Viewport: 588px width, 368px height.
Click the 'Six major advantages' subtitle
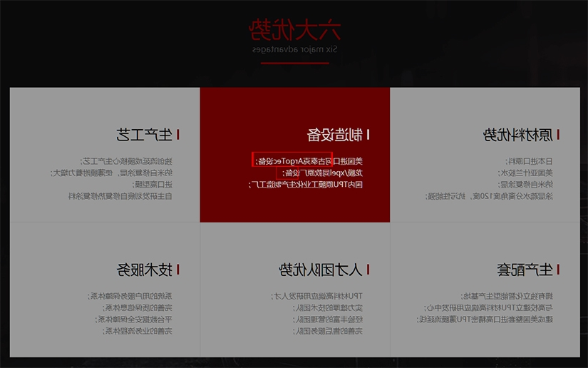click(x=295, y=49)
